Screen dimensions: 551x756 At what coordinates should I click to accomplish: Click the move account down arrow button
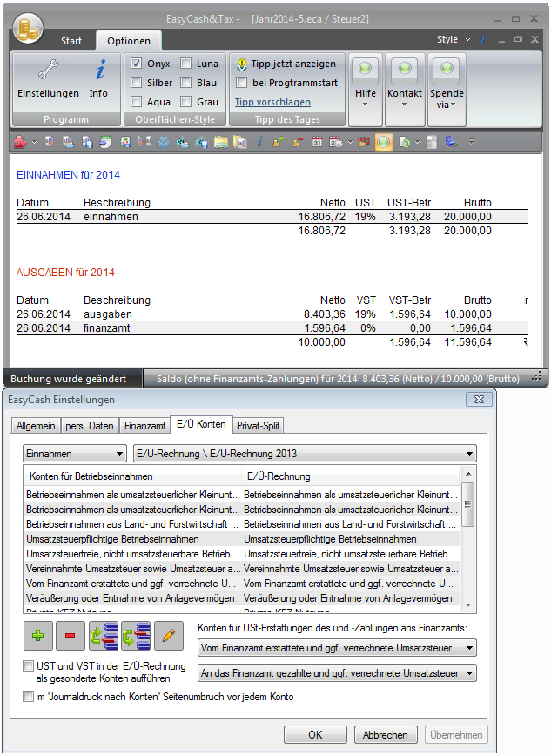(x=136, y=636)
